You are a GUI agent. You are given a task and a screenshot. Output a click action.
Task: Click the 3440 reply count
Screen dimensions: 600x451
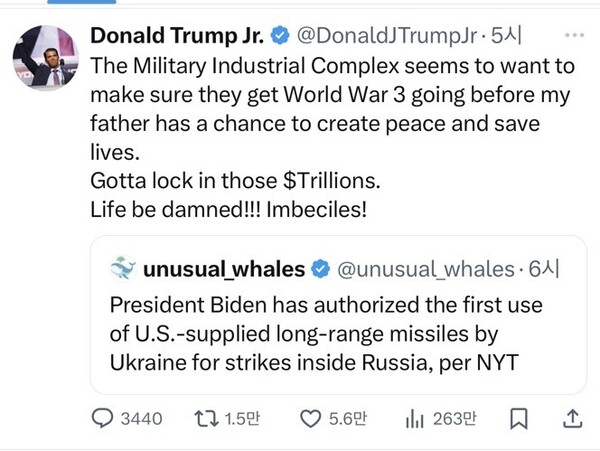pos(140,418)
